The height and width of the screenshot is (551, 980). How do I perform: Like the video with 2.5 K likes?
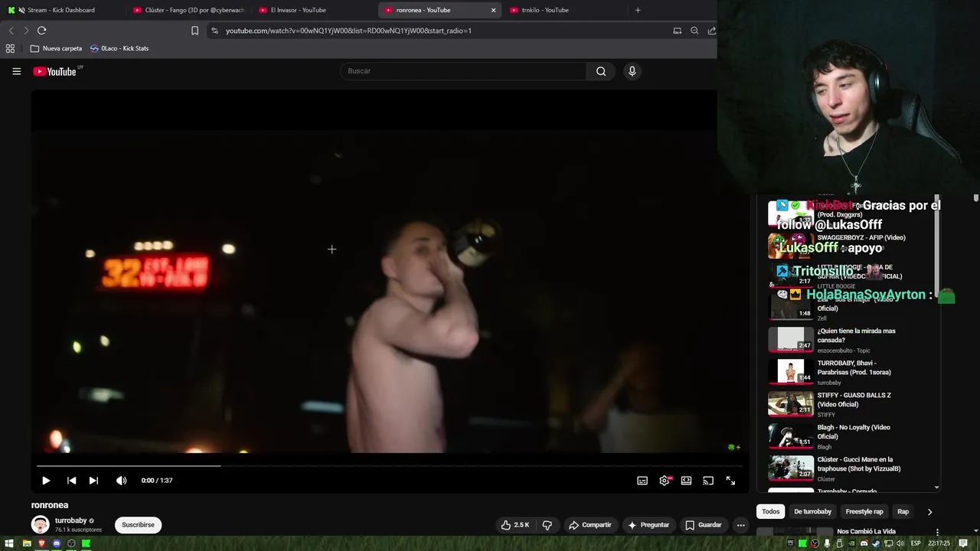pyautogui.click(x=514, y=525)
